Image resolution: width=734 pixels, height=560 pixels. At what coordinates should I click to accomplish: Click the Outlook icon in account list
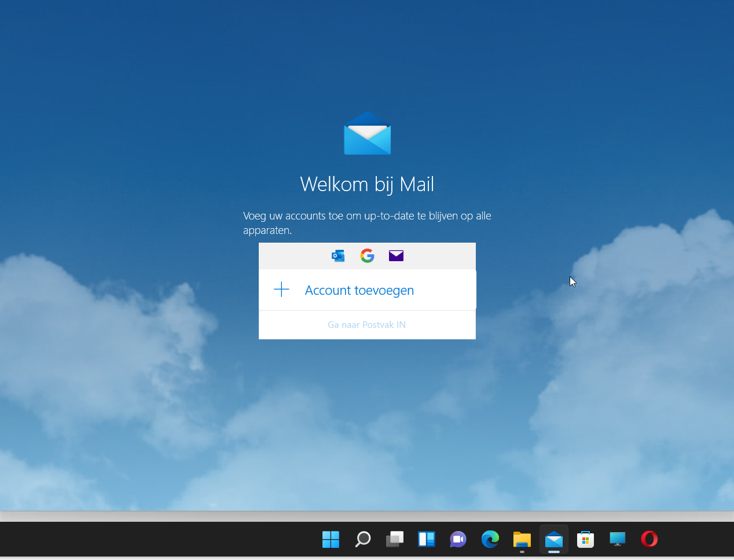338,256
